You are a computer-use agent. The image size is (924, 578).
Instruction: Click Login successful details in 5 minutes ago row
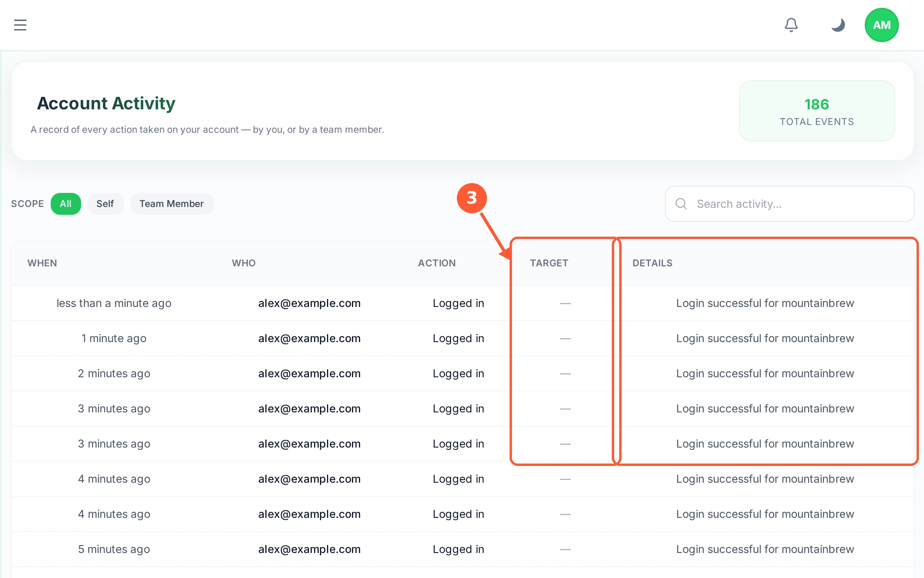[765, 549]
